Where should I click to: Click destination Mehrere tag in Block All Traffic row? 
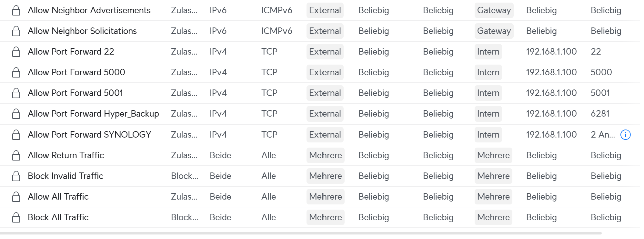point(493,217)
